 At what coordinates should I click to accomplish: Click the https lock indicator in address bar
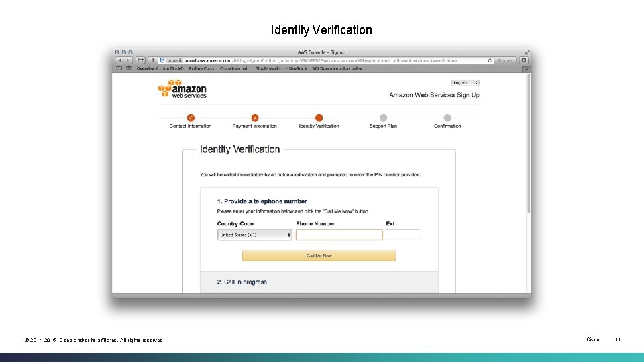point(173,60)
